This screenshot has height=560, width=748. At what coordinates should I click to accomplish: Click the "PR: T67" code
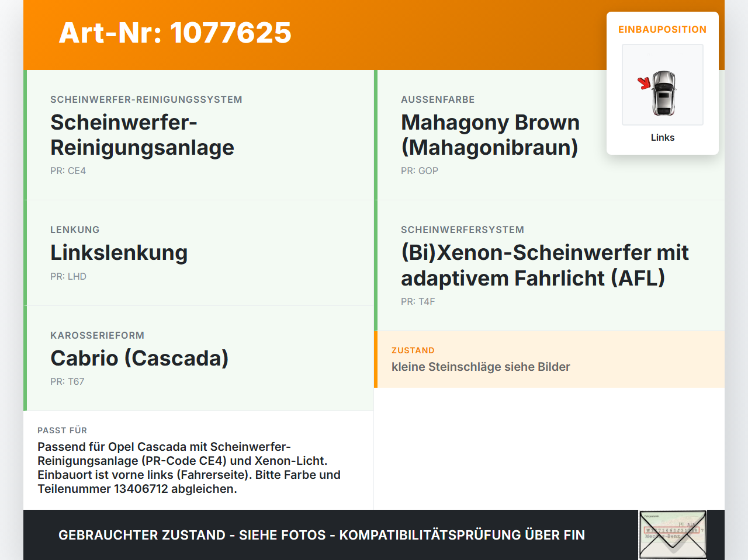point(67,381)
